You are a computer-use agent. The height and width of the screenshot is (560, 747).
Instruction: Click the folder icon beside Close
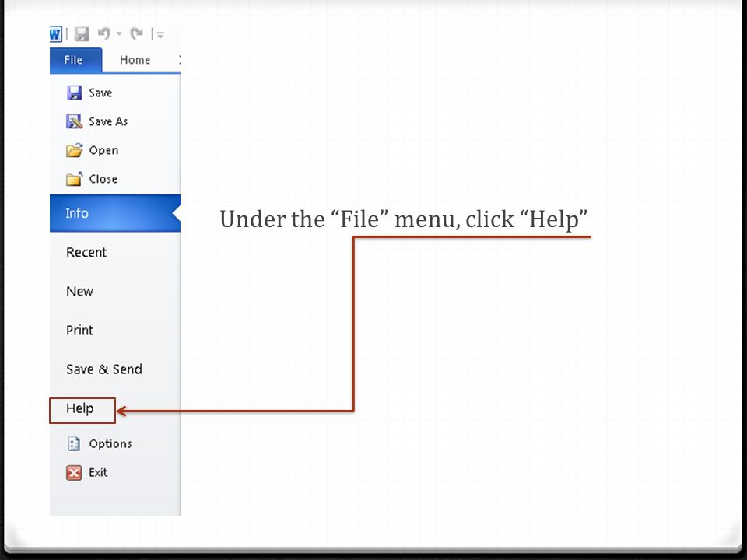75,179
